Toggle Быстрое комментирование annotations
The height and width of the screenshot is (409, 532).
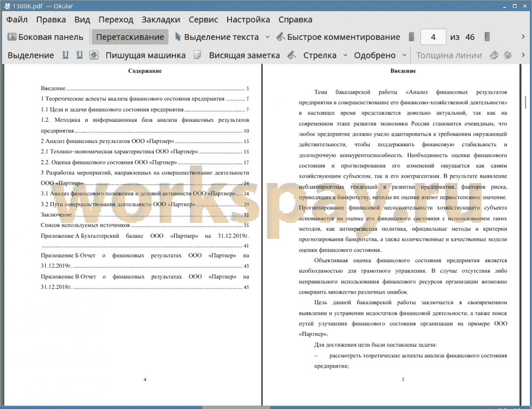(x=338, y=37)
